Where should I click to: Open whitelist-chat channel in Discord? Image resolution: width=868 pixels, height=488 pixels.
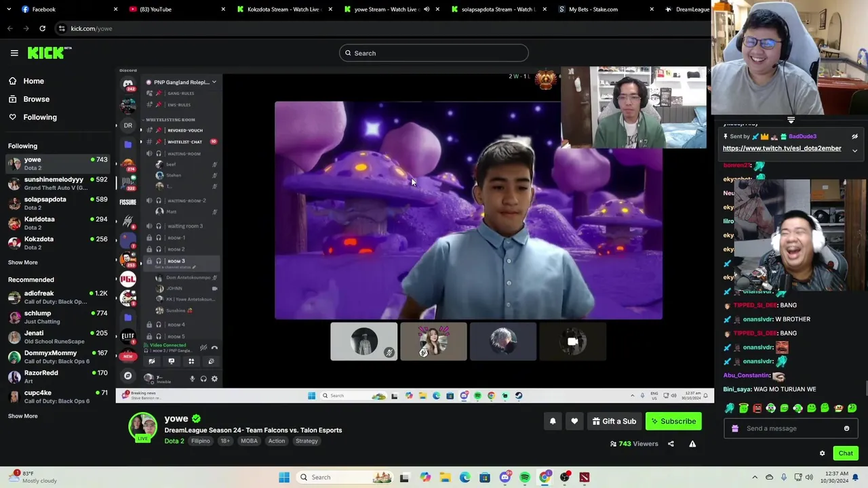[184, 142]
